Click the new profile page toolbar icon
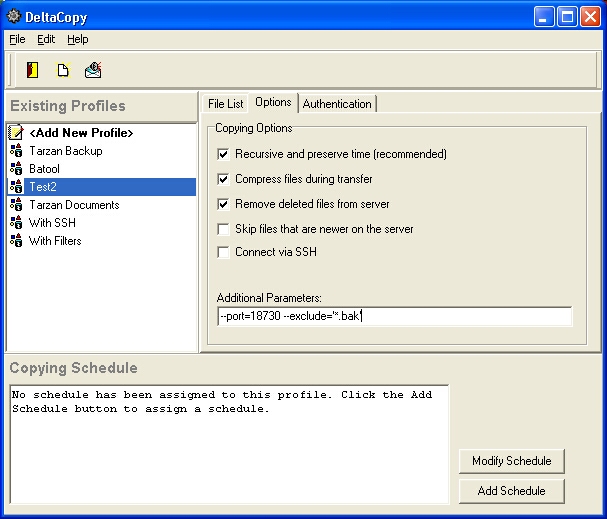 click(63, 70)
